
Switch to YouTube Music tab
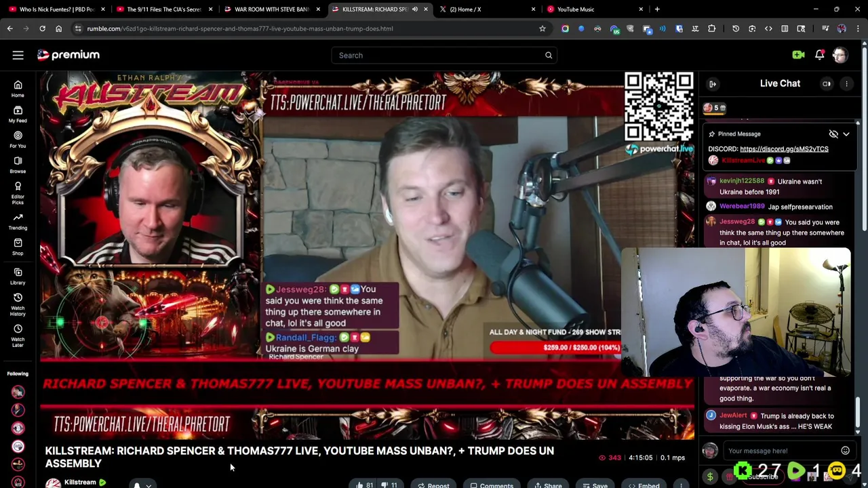point(595,9)
